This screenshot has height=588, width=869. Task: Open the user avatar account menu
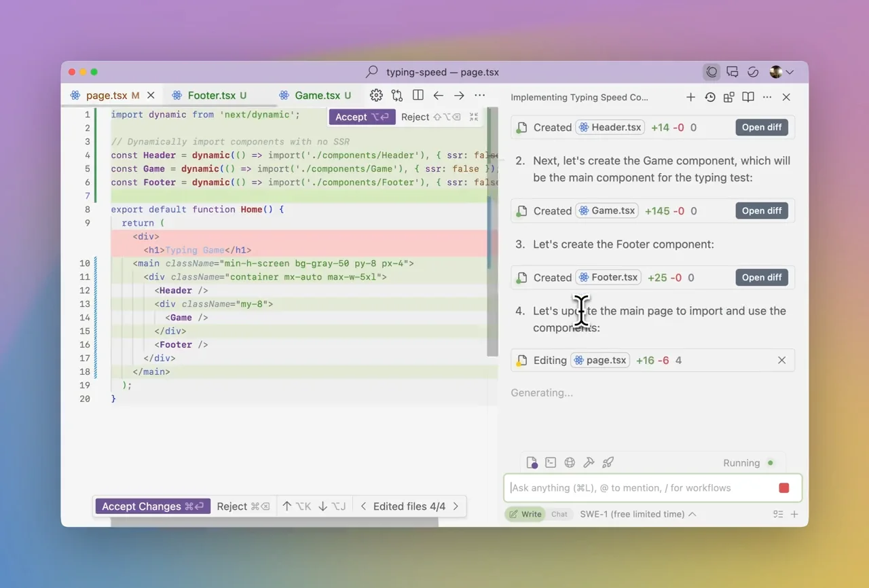click(781, 72)
